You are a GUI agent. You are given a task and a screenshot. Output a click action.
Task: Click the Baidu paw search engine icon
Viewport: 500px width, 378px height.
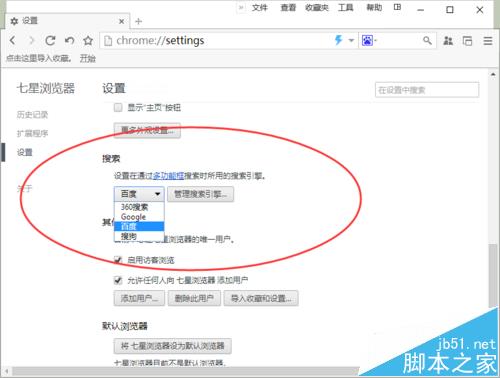tap(367, 41)
